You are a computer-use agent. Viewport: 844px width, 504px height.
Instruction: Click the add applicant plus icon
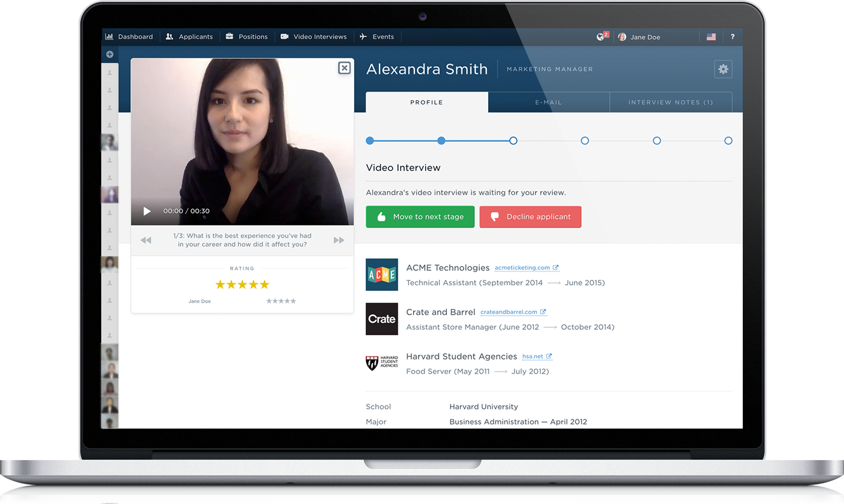click(x=110, y=55)
